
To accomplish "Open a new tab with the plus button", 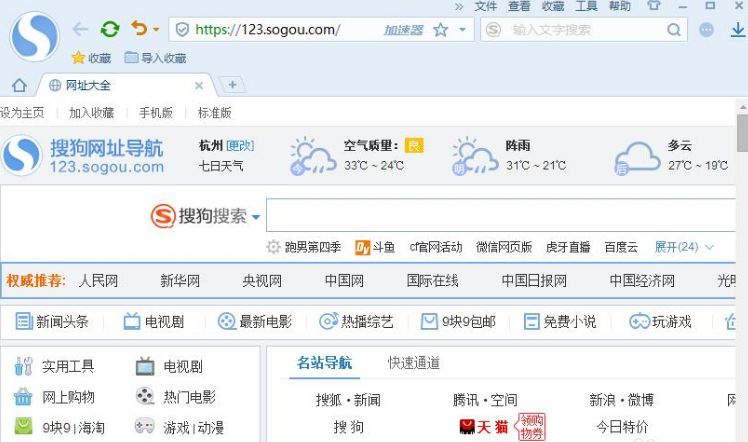I will pos(232,85).
